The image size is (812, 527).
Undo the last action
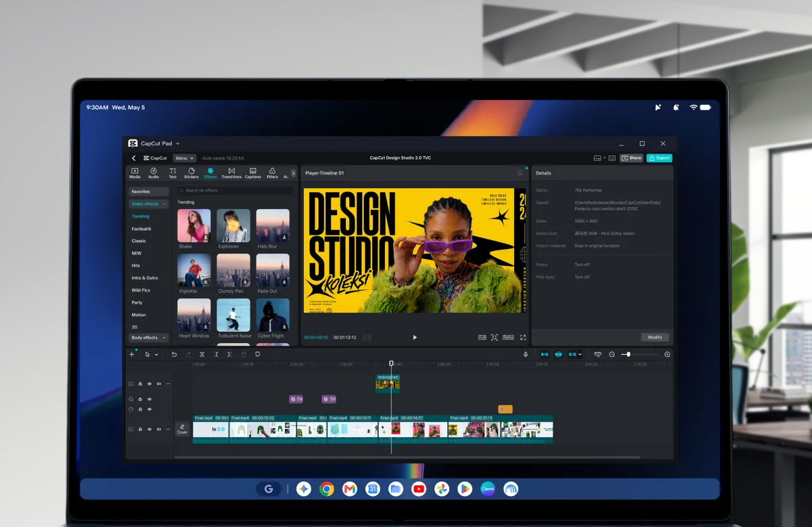pos(174,354)
